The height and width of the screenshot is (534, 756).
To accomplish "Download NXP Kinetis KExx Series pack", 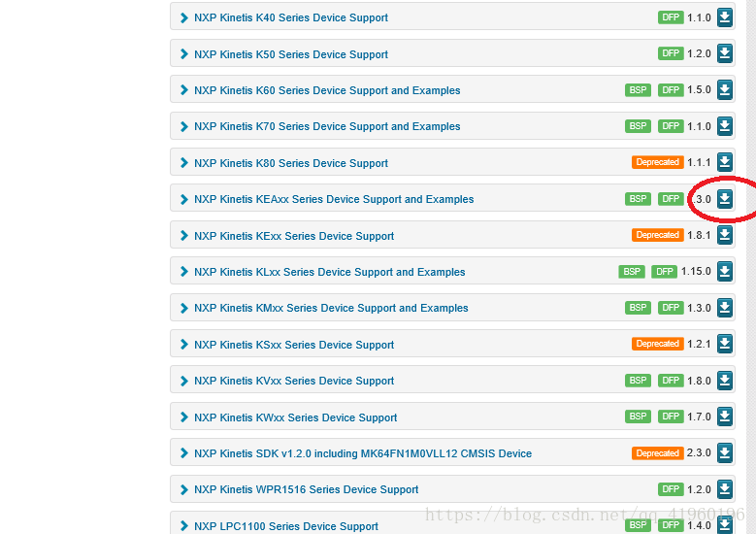I will point(725,235).
